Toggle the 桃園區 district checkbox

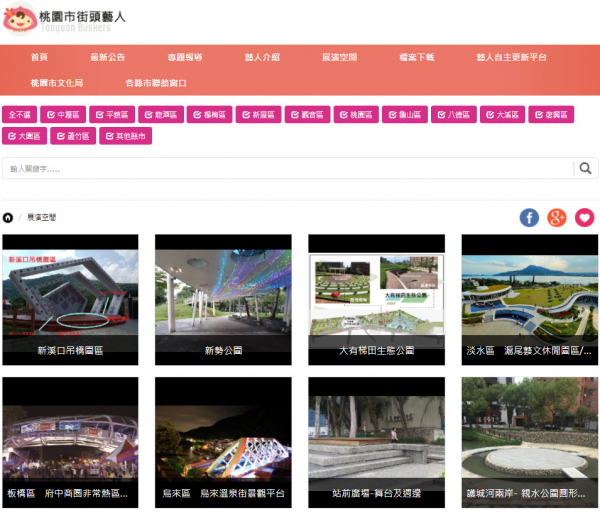click(356, 115)
